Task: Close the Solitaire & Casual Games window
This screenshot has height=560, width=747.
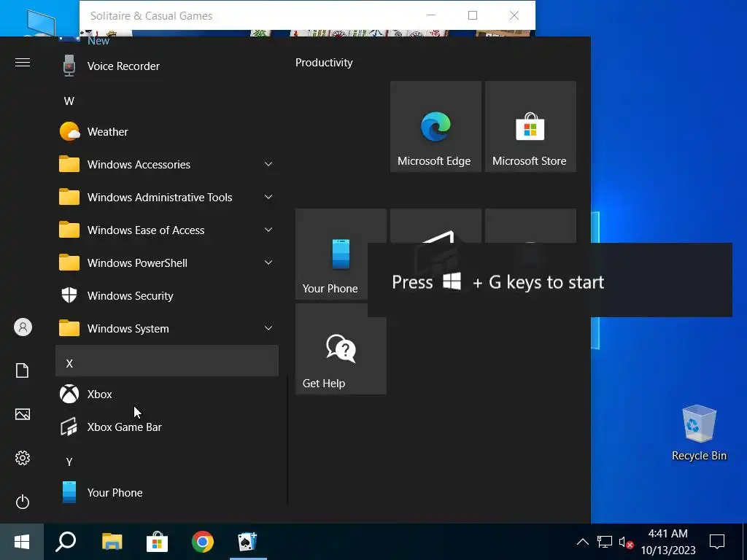Action: [514, 15]
